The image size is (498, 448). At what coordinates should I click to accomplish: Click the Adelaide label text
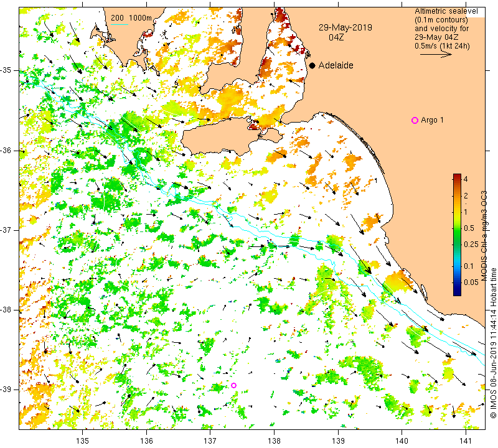click(336, 65)
